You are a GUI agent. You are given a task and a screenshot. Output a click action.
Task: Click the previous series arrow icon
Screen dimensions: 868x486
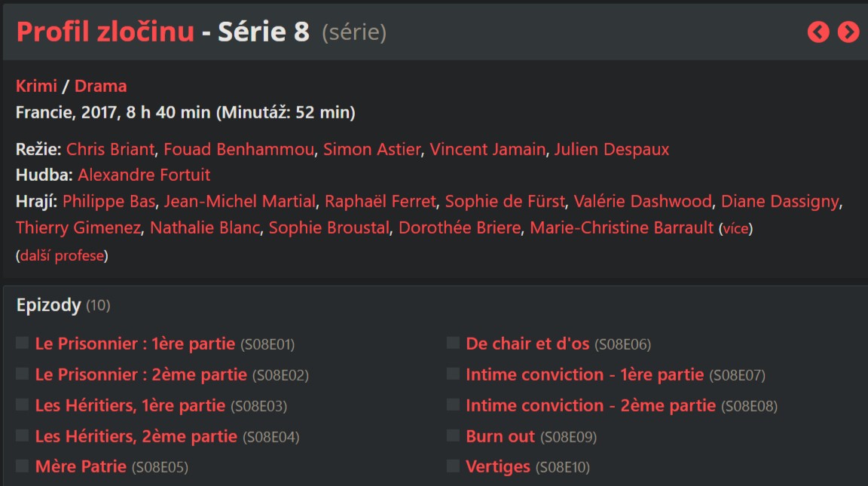pos(818,32)
